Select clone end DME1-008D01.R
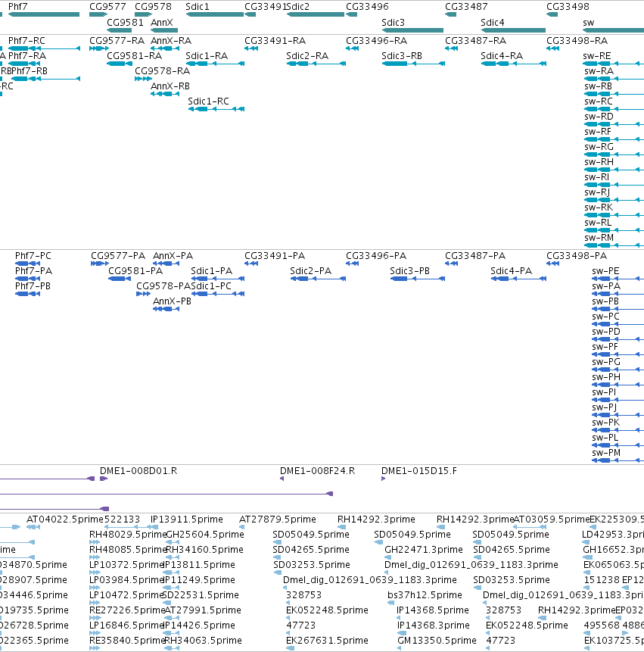The height and width of the screenshot is (652, 644). pyautogui.click(x=104, y=479)
